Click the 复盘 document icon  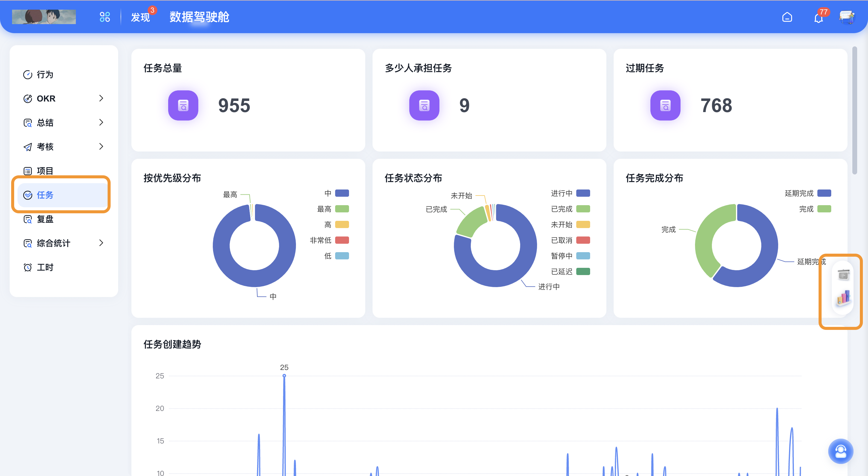(28, 219)
